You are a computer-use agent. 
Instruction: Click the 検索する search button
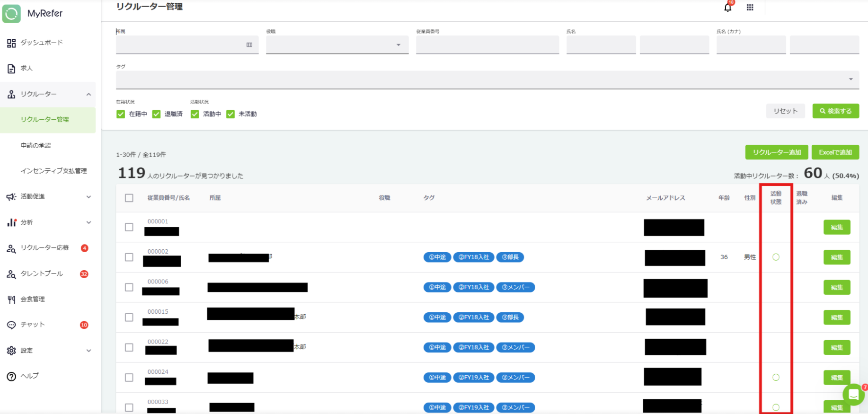tap(835, 111)
